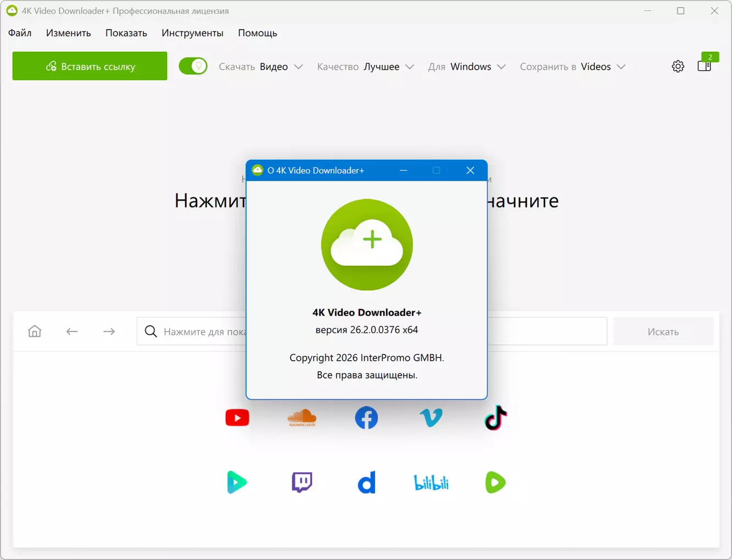Screen dimensions: 732x560
Task: Open the YouTube site shortcut
Action: tap(237, 418)
